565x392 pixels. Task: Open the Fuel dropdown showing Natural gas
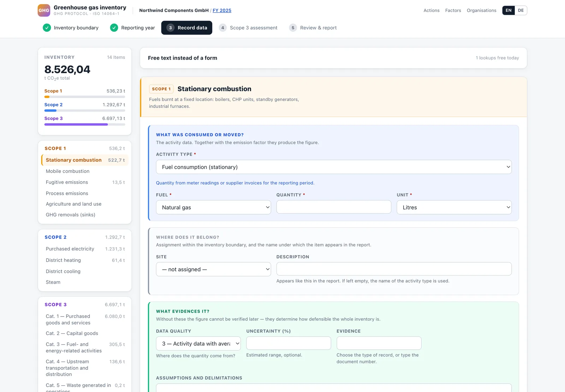[x=213, y=207]
